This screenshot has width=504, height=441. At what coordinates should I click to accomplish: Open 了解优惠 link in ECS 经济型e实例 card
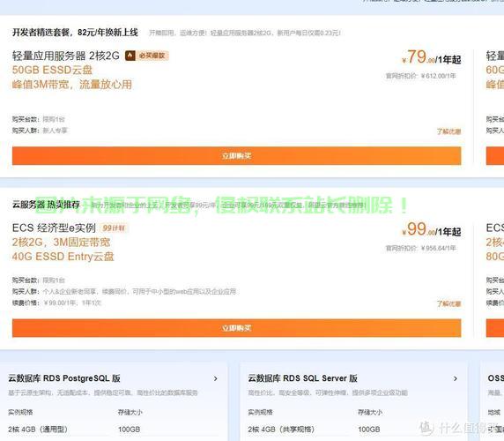(448, 303)
